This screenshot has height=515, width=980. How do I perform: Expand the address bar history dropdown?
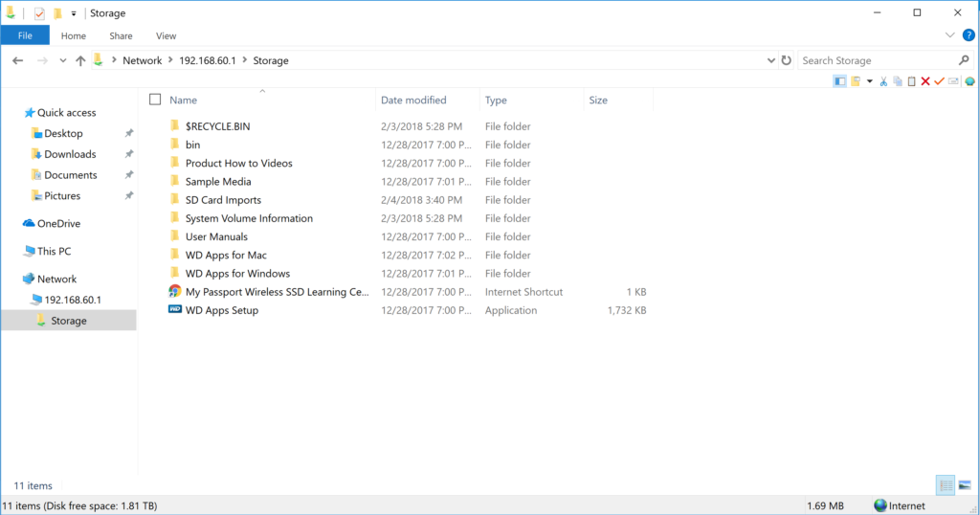point(771,60)
